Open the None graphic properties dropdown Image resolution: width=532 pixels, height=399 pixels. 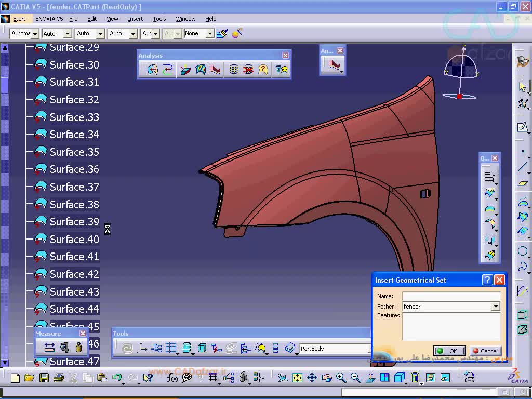pyautogui.click(x=210, y=33)
